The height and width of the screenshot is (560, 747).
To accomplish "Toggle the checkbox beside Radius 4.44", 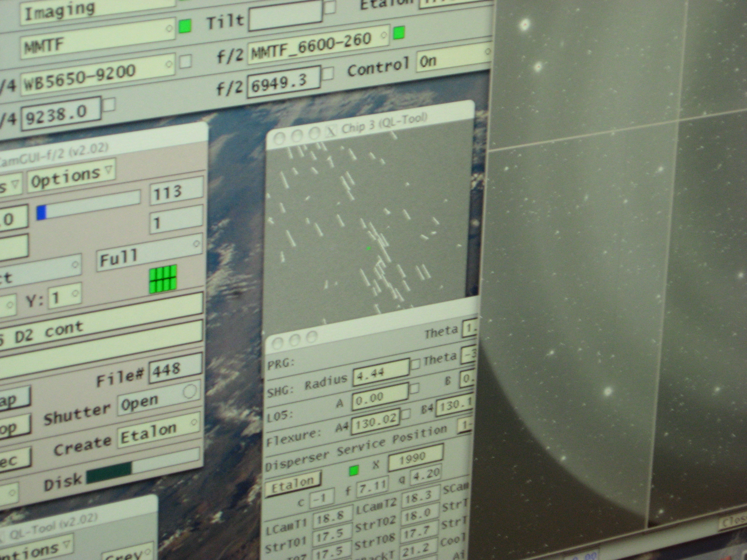I will pyautogui.click(x=415, y=364).
